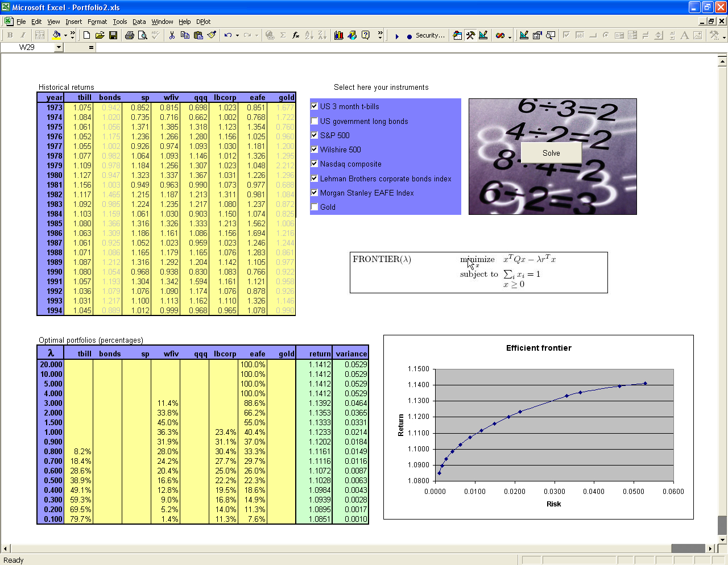Paste from the clipboard
Image resolution: width=728 pixels, height=565 pixels.
pos(198,35)
